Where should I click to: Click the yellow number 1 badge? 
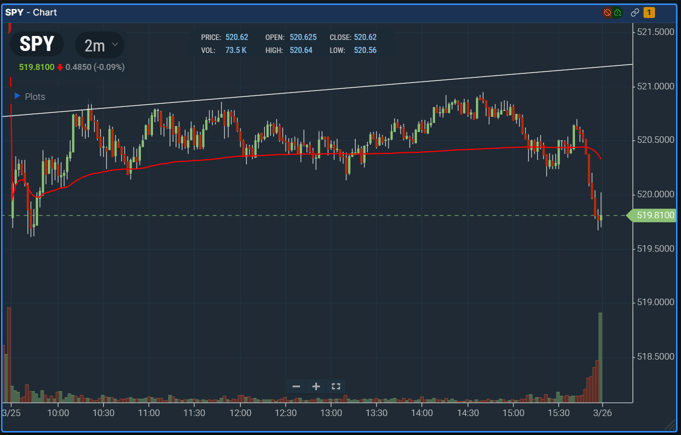click(649, 13)
